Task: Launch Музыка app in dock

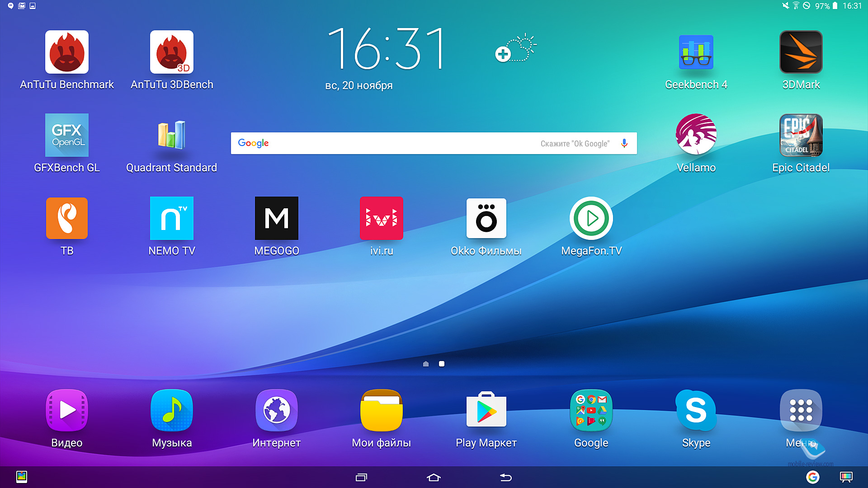Action: pos(172,410)
